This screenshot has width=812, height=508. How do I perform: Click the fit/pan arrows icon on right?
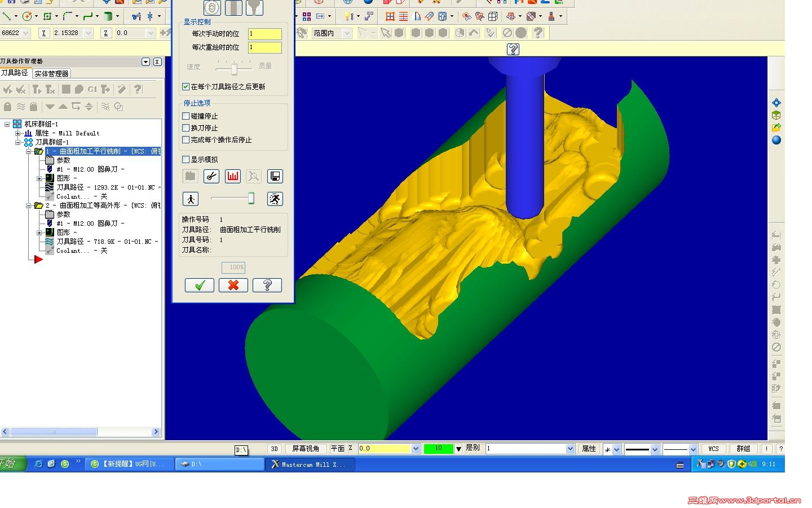pyautogui.click(x=776, y=103)
